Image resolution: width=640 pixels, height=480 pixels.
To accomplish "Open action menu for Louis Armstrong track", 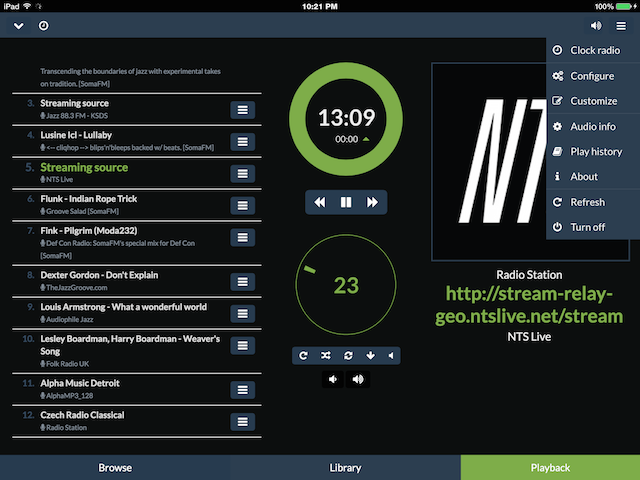I will [242, 313].
